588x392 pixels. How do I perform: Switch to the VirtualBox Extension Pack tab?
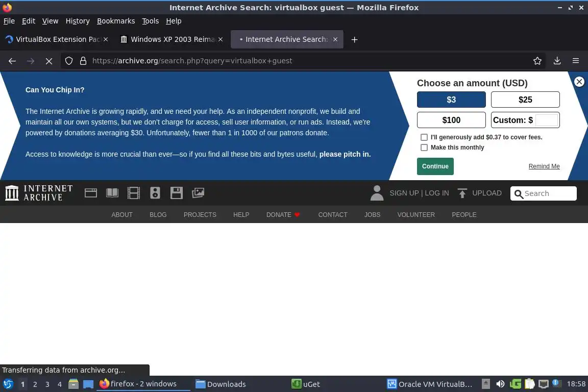click(56, 39)
